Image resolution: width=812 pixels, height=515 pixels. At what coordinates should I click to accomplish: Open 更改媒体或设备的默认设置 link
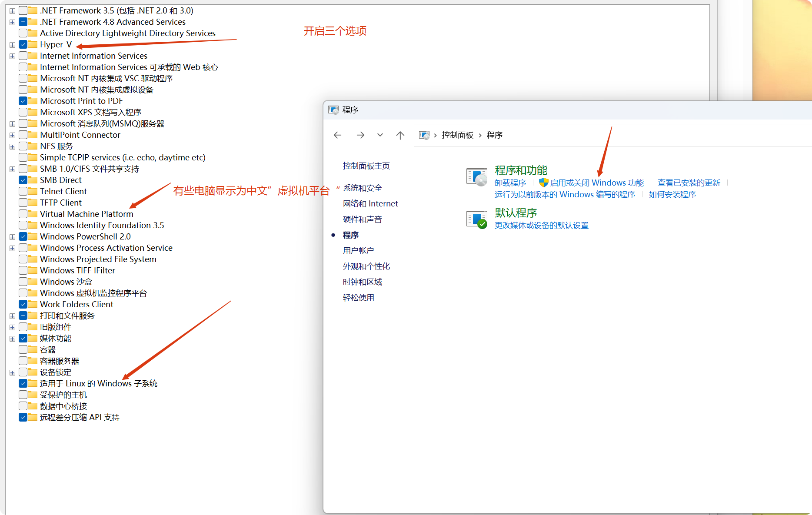[x=542, y=225]
